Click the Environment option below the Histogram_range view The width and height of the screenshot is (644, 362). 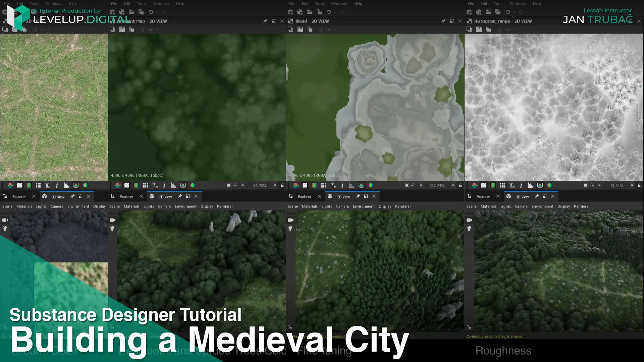tap(542, 206)
